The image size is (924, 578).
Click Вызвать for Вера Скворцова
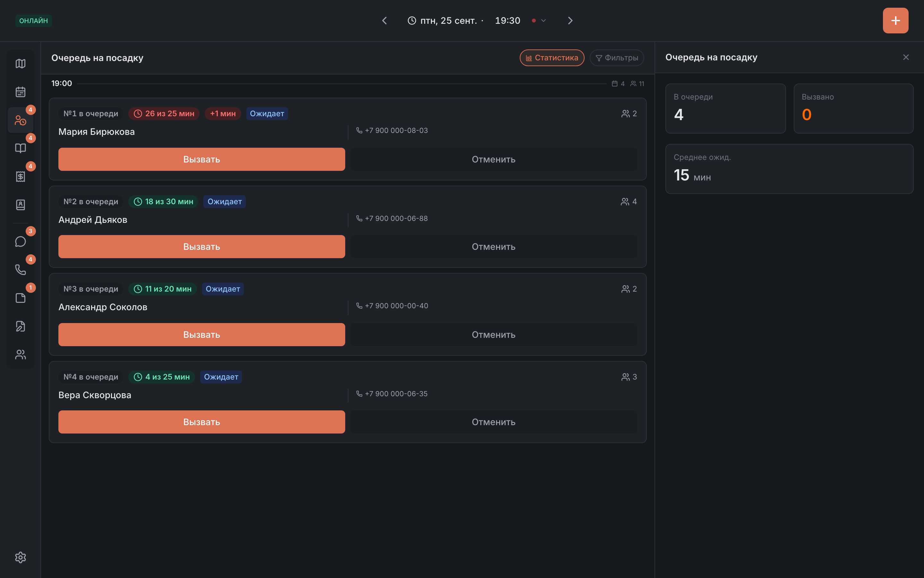[x=201, y=422]
